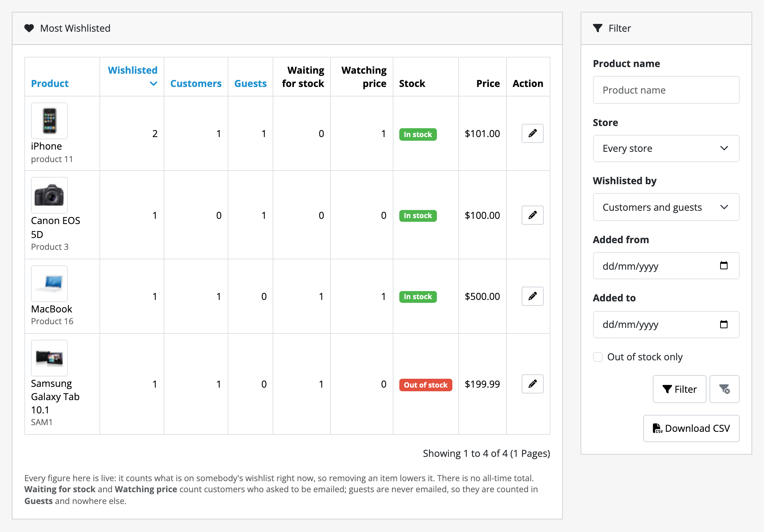Clear filters with the reset funnel icon
This screenshot has width=764, height=532.
coord(724,389)
